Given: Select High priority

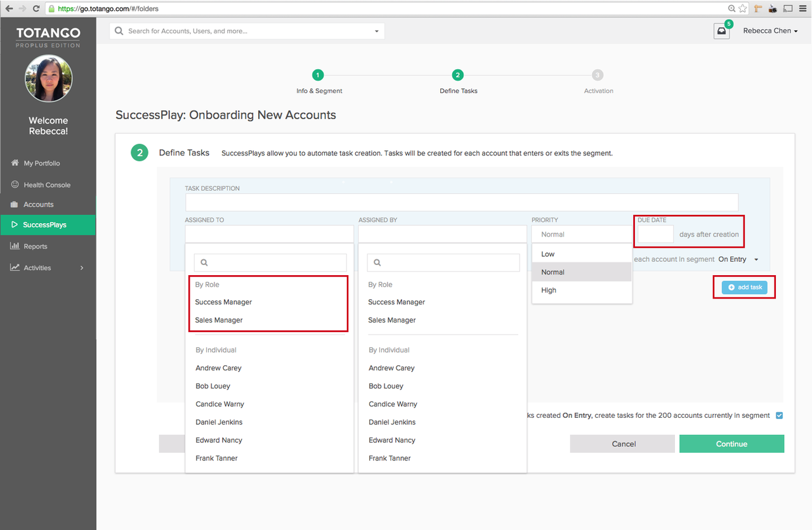Looking at the screenshot, I should click(582, 290).
